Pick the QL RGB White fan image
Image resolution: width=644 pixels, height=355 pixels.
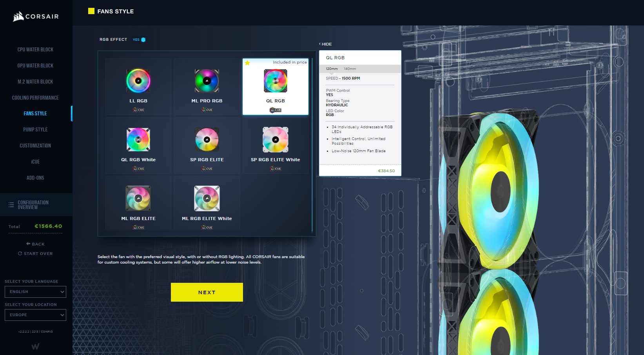(x=138, y=140)
